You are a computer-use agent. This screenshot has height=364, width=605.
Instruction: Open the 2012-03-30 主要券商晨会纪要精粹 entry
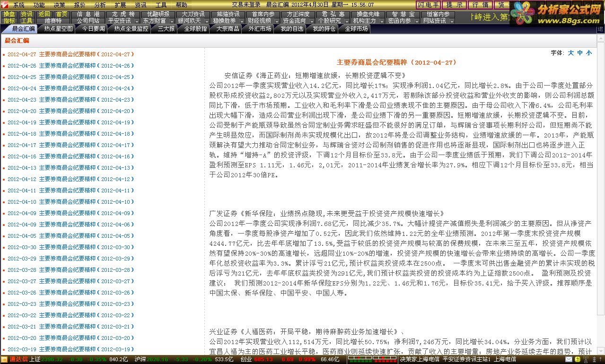pos(71,247)
